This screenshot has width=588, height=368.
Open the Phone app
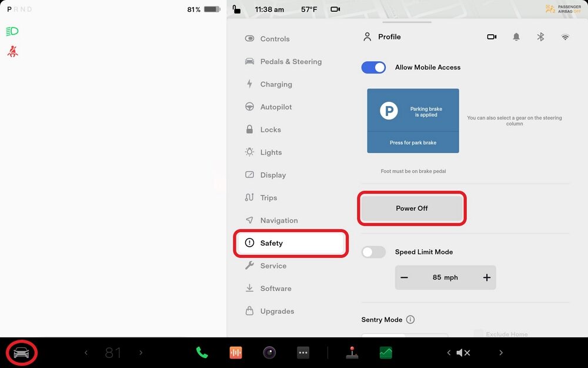tap(202, 353)
